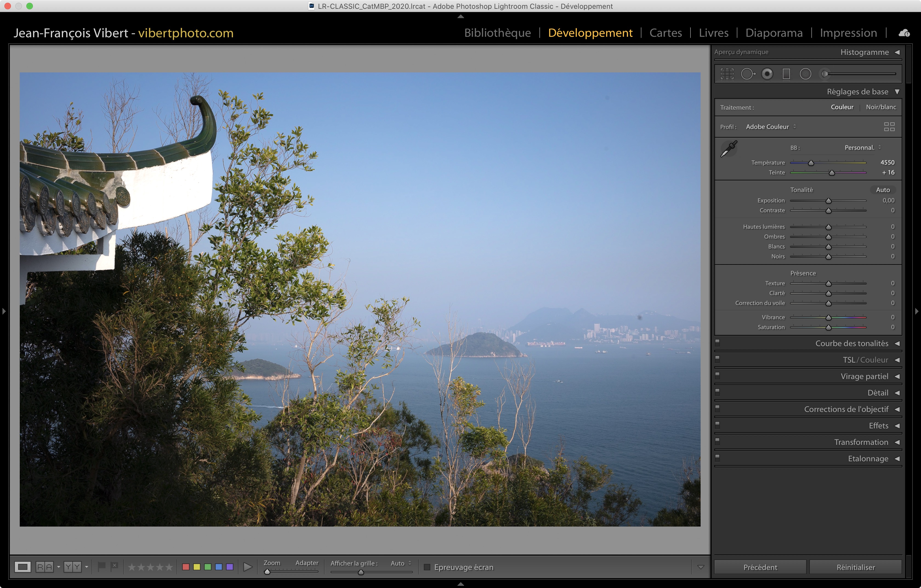Click the red color label swatch
Image resolution: width=921 pixels, height=588 pixels.
pos(186,567)
